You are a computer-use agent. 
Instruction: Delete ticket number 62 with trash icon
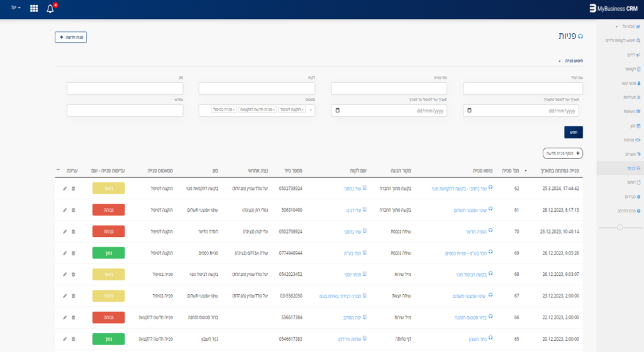[x=74, y=189]
